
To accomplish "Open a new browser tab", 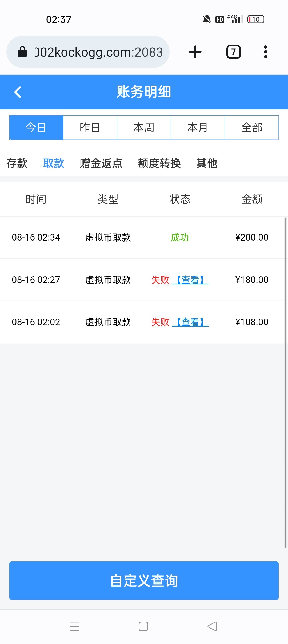I will [x=195, y=52].
